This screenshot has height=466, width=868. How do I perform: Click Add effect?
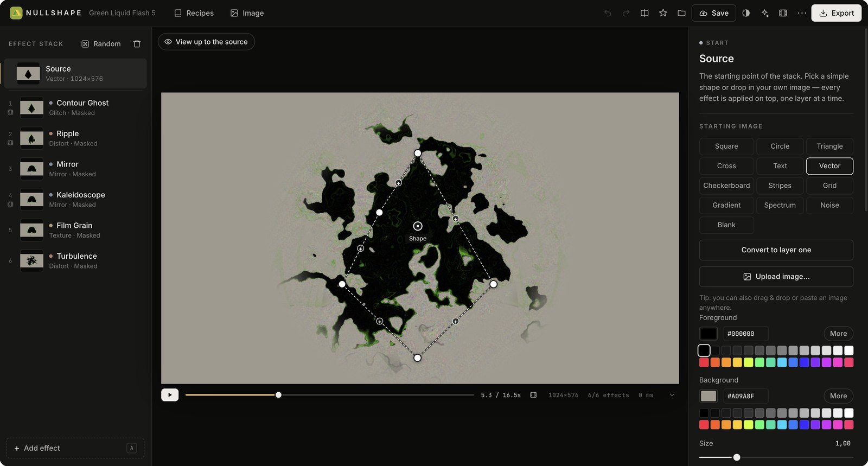click(x=75, y=448)
